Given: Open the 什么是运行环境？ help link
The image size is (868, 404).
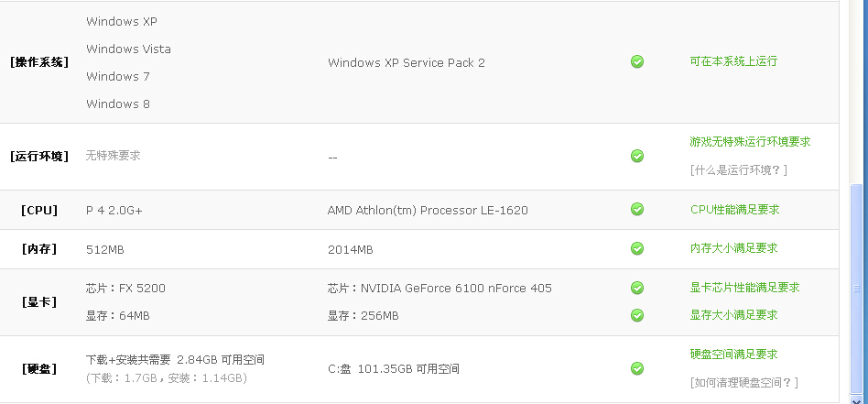Looking at the screenshot, I should [739, 170].
